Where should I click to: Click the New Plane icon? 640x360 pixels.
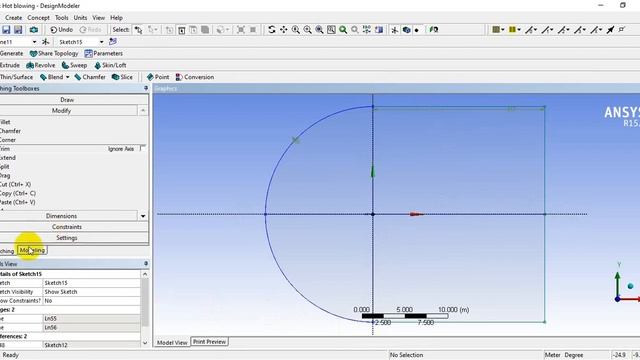click(45, 42)
